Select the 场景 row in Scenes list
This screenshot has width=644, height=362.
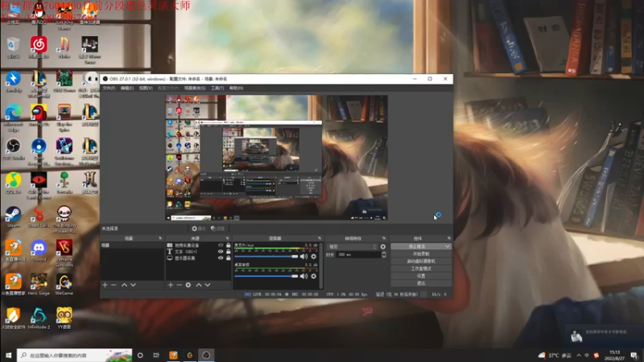(132, 245)
